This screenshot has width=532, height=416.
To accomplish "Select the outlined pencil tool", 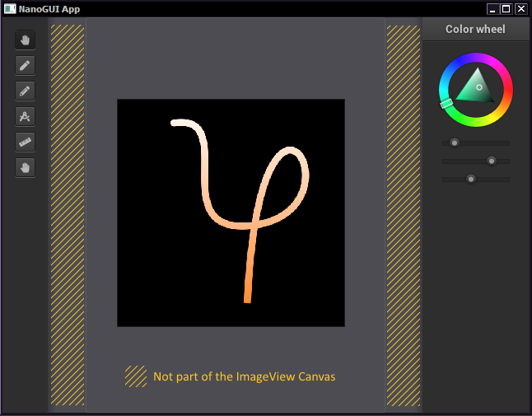I will 25,91.
